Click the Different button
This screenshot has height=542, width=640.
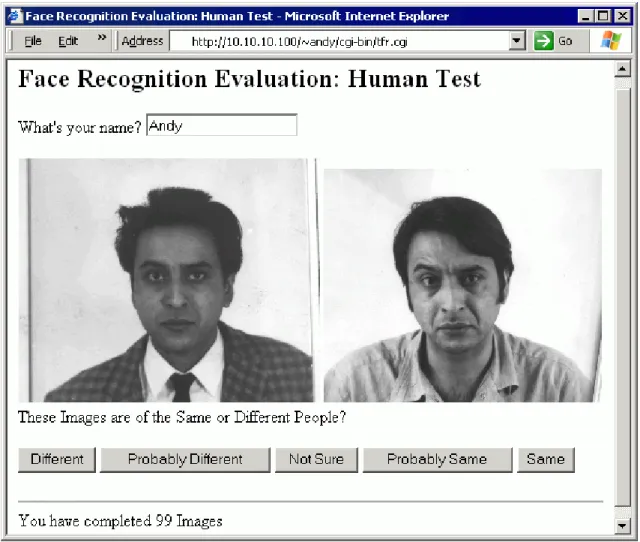click(57, 460)
